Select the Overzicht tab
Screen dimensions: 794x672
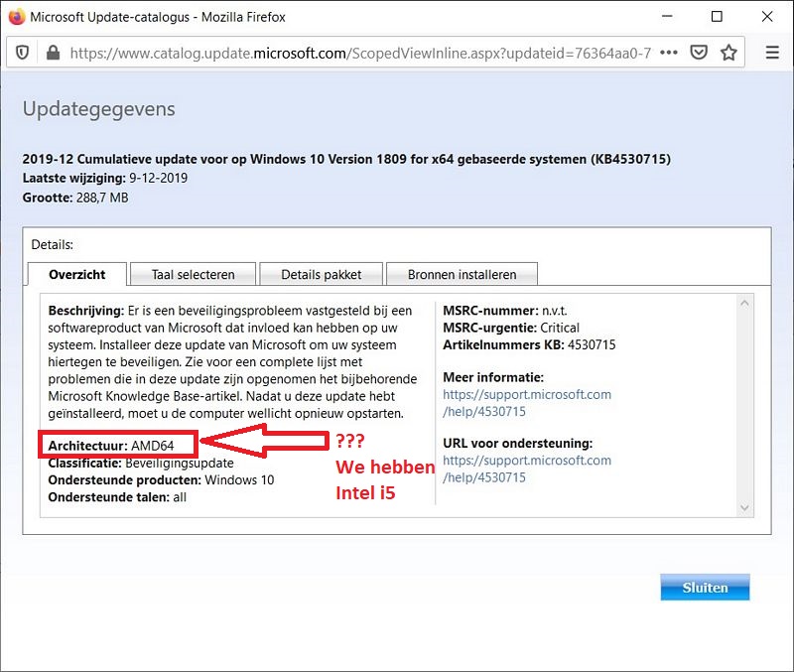(x=77, y=275)
